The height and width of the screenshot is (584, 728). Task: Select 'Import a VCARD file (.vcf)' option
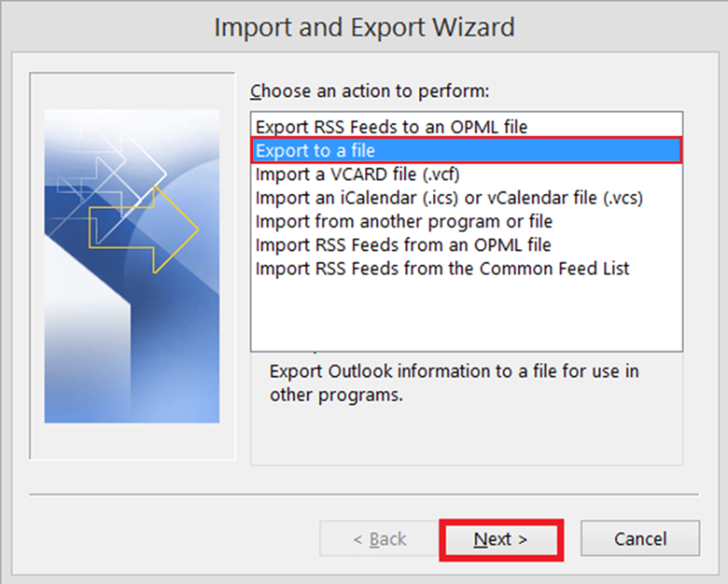pos(466,174)
